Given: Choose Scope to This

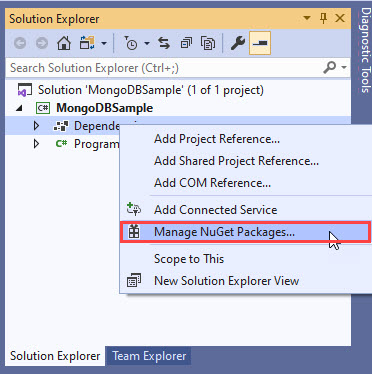Looking at the screenshot, I should 189,259.
